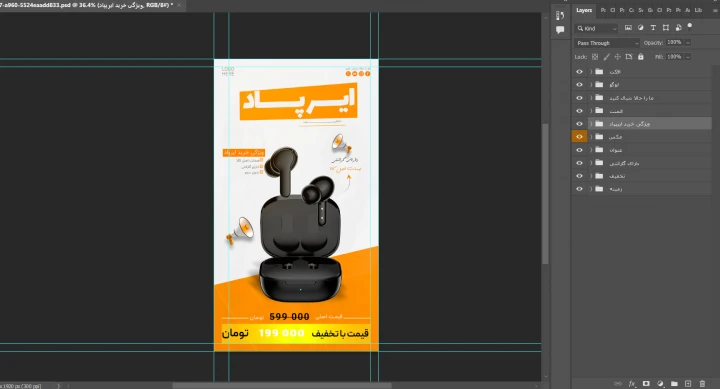This screenshot has width=720, height=389.
Task: Expand the لوگو group chevron
Action: click(x=591, y=85)
